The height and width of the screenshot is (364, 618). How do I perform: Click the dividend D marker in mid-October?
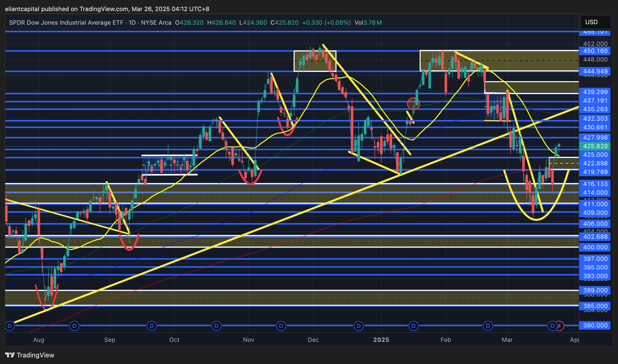pyautogui.click(x=217, y=326)
